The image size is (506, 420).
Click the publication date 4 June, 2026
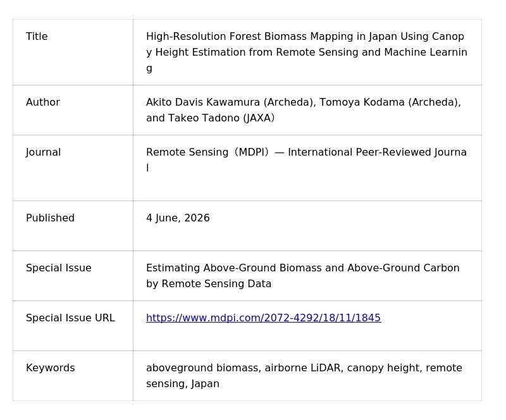(178, 218)
